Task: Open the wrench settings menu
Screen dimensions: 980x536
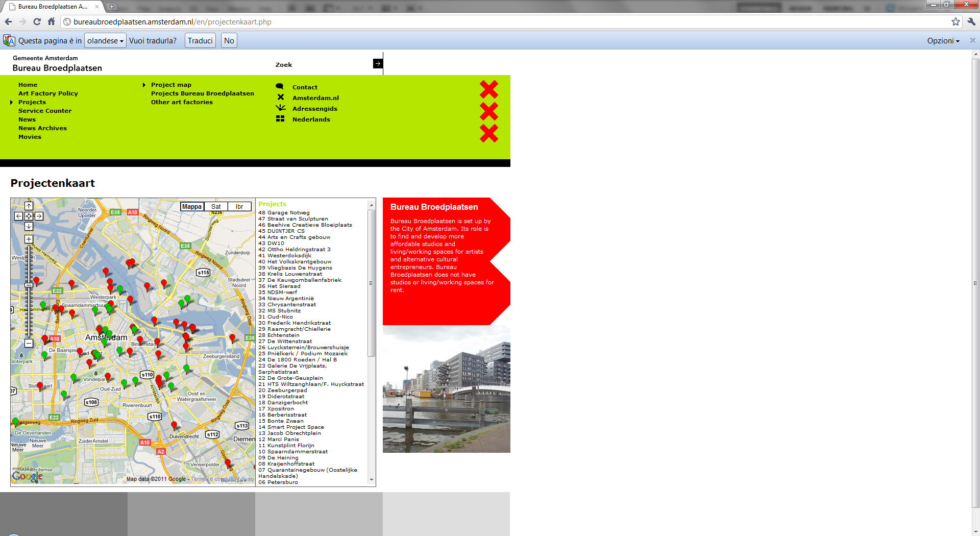Action: (971, 21)
